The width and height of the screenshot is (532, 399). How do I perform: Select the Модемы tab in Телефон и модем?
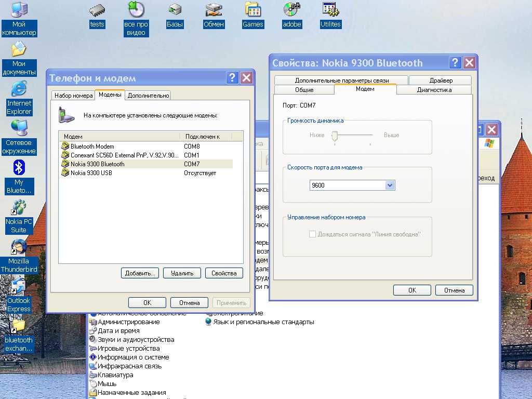[x=110, y=95]
